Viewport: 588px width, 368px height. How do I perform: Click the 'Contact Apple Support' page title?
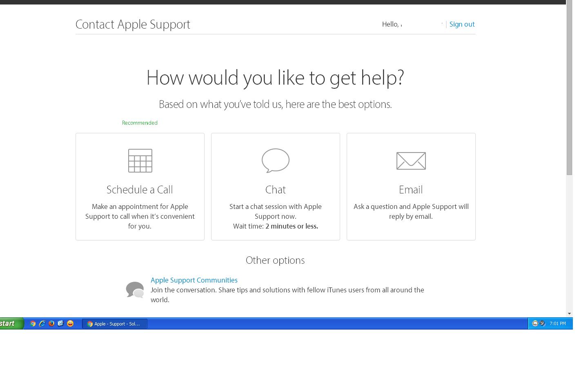click(x=133, y=24)
